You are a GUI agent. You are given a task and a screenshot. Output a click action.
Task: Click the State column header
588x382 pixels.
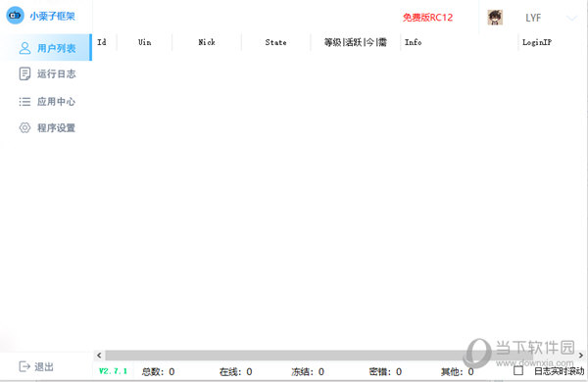click(275, 42)
